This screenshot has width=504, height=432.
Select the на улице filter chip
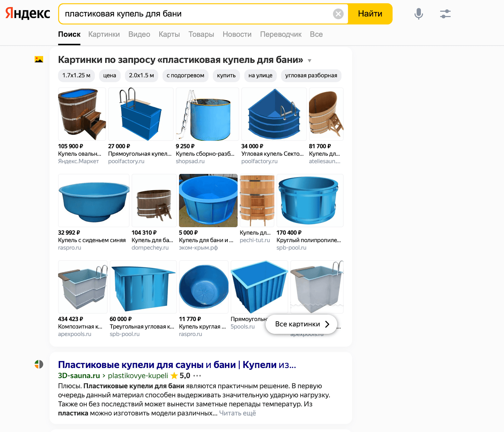point(261,75)
